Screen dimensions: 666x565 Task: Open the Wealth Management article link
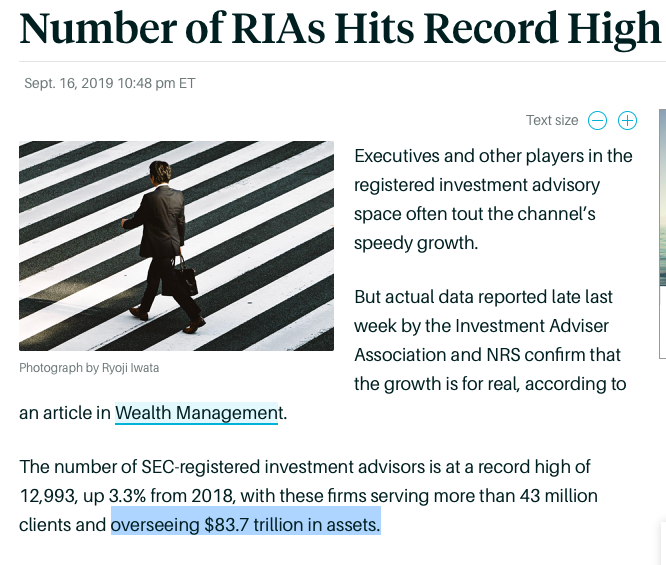point(196,413)
